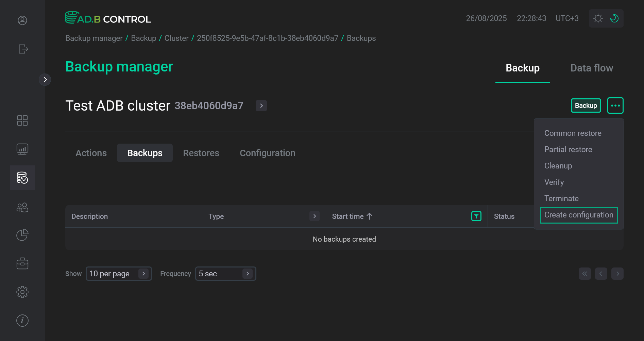Open the Backup manager database icon
The width and height of the screenshot is (644, 341).
[x=22, y=177]
